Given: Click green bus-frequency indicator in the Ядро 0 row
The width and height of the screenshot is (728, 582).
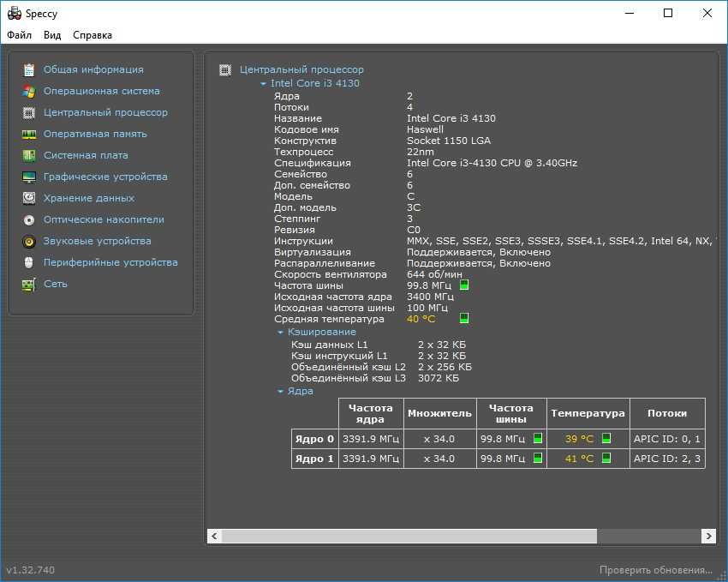Looking at the screenshot, I should pyautogui.click(x=538, y=438).
